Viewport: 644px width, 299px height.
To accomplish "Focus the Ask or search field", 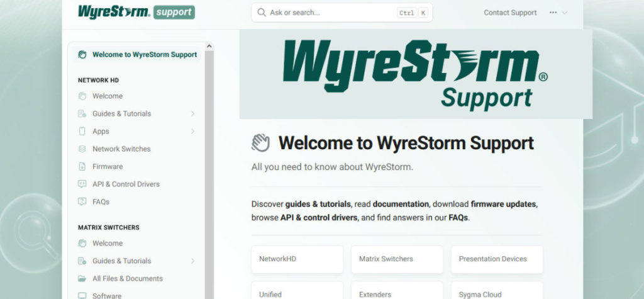I will 341,13.
